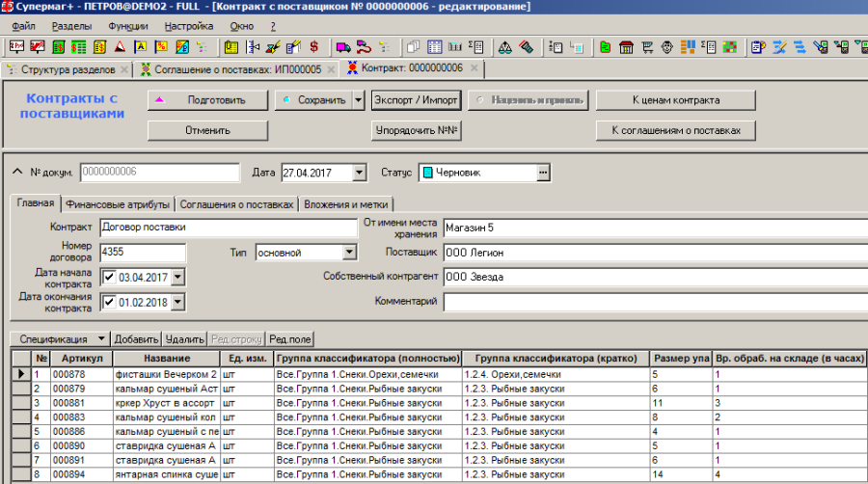Click the price board toolbar icon

[16, 47]
